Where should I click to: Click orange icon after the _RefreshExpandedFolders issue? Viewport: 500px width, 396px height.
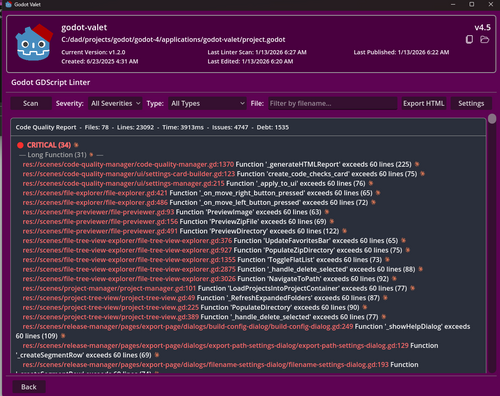tap(385, 298)
